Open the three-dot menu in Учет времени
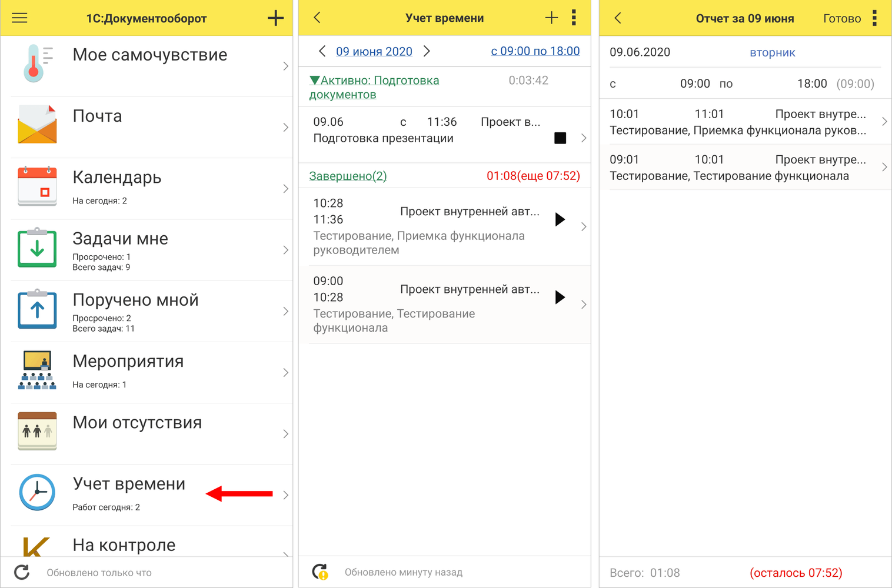 pos(574,18)
